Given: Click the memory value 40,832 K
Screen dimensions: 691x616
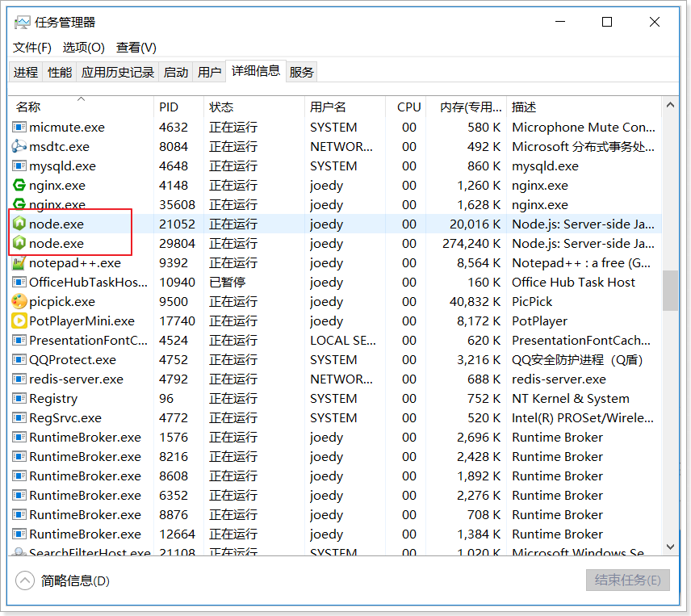Looking at the screenshot, I should 475,302.
